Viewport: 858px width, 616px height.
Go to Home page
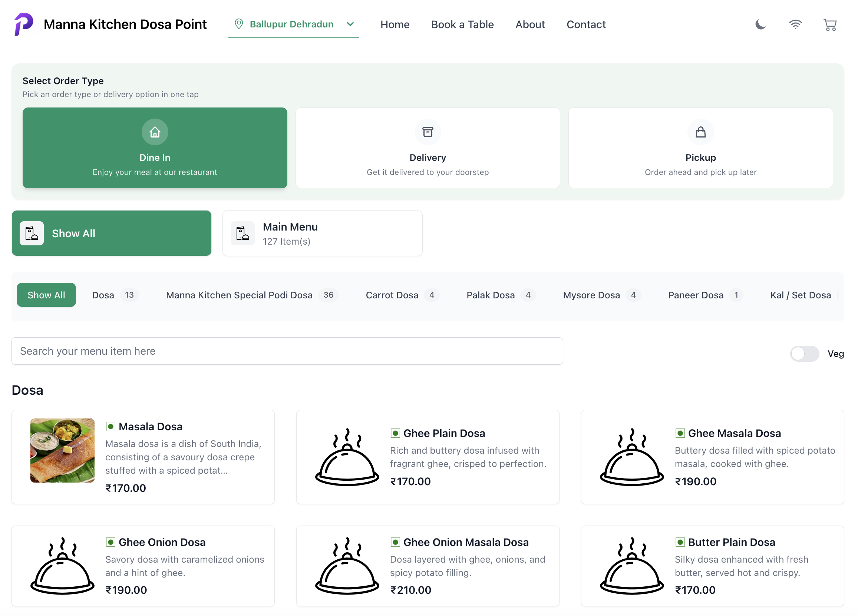pyautogui.click(x=395, y=24)
